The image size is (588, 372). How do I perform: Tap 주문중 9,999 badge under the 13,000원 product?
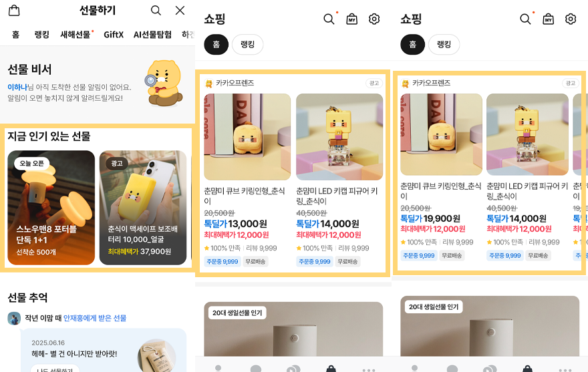pyautogui.click(x=223, y=261)
